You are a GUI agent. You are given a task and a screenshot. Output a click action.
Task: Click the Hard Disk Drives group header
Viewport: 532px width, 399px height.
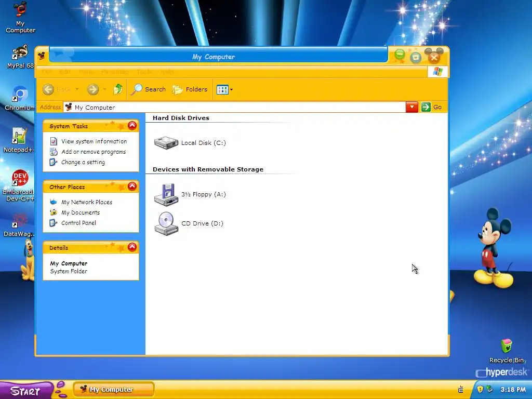coord(181,118)
